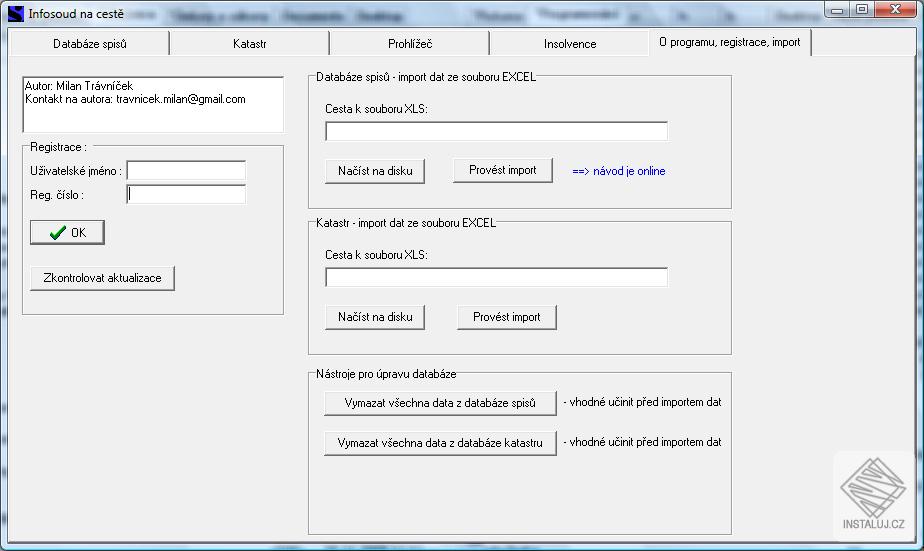
Task: Close the Infosoud na cestě window
Action: tap(895, 10)
